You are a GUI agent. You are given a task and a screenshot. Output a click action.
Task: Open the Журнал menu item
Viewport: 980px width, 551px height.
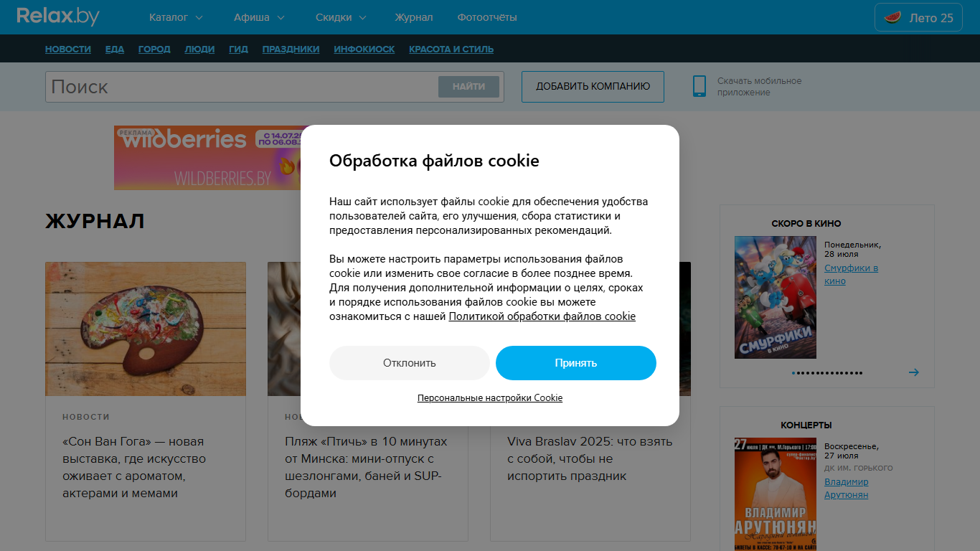tap(414, 17)
